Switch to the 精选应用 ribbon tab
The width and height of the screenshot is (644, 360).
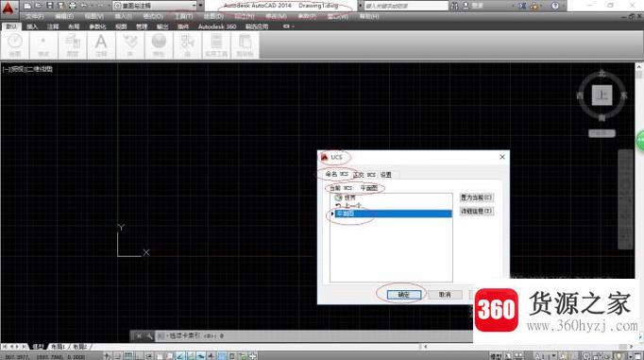[257, 26]
